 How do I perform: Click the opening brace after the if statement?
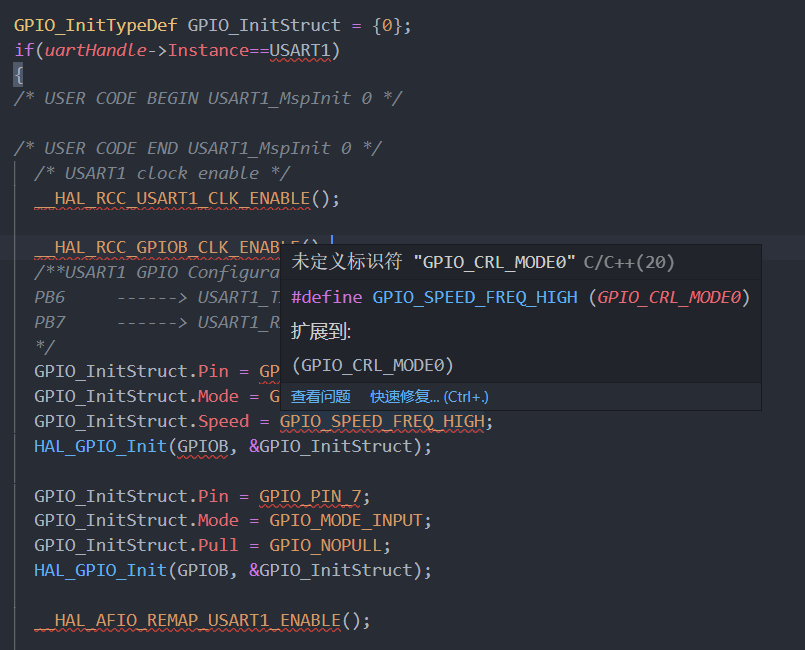[x=18, y=75]
